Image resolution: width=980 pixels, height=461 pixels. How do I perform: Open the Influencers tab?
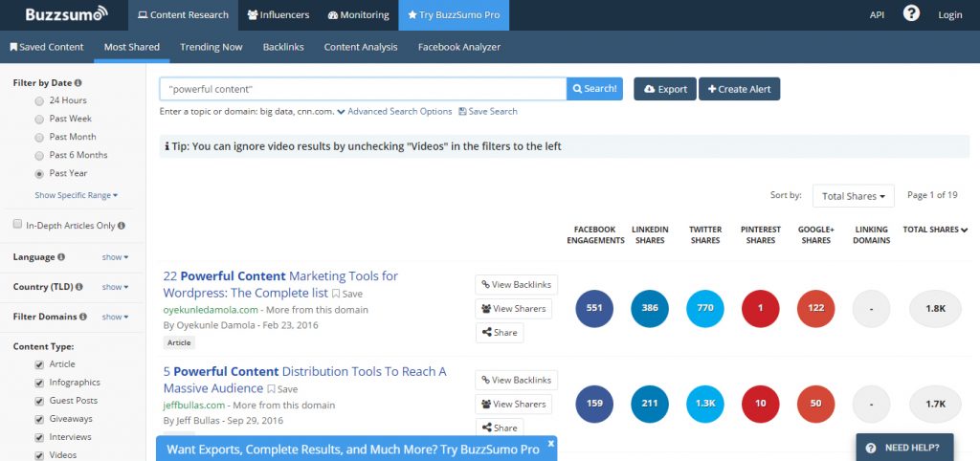(278, 15)
